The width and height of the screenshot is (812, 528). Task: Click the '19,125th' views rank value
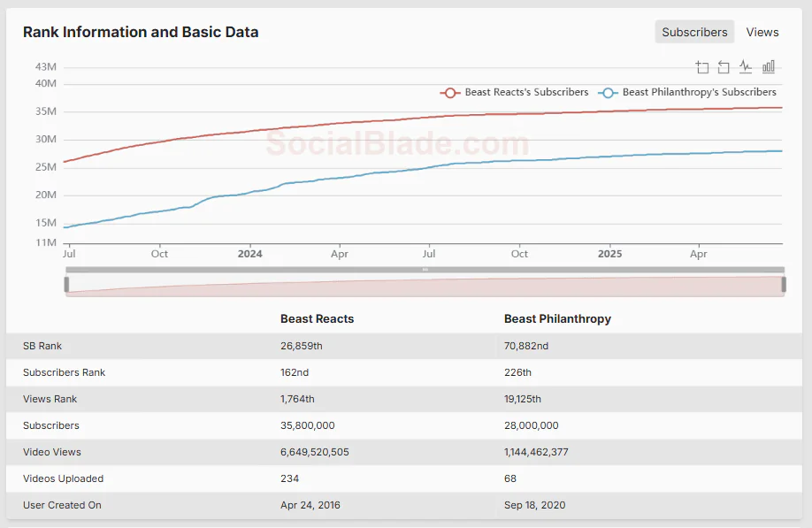click(523, 399)
